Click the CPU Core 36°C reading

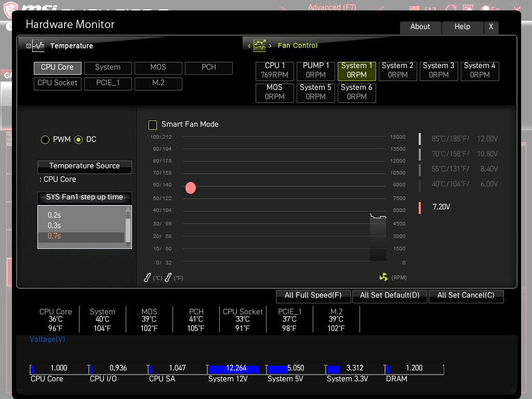point(56,320)
